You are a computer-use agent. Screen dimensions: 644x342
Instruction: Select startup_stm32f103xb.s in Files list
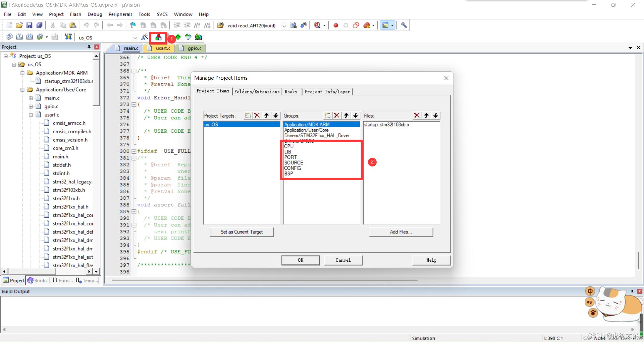(386, 125)
